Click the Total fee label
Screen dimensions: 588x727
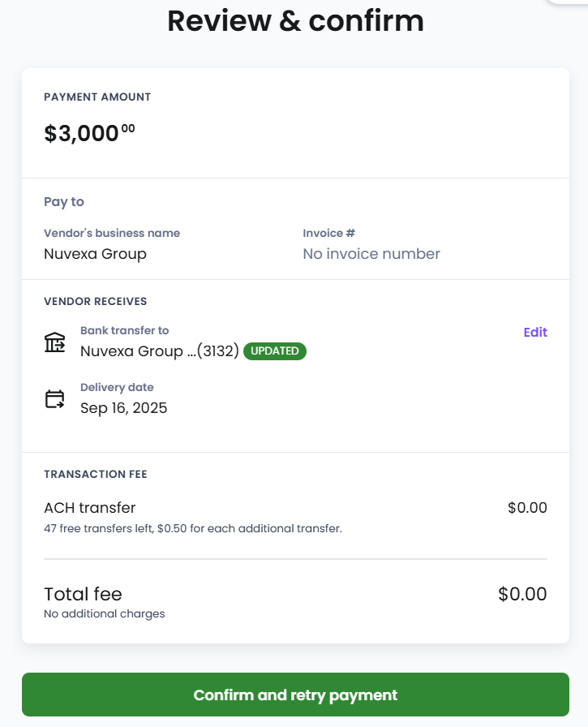pos(83,594)
